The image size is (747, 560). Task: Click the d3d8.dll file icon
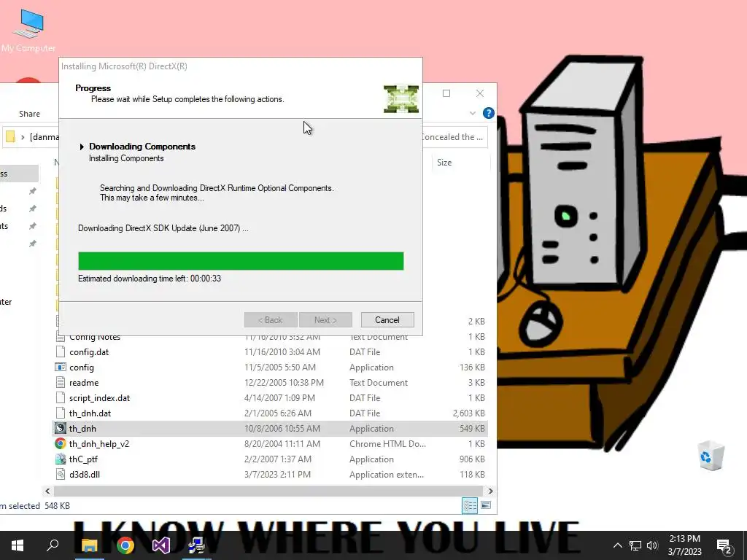pyautogui.click(x=60, y=474)
